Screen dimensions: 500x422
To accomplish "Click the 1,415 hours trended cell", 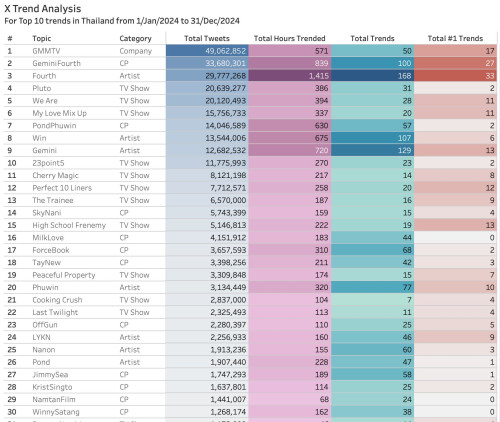I will tap(290, 76).
